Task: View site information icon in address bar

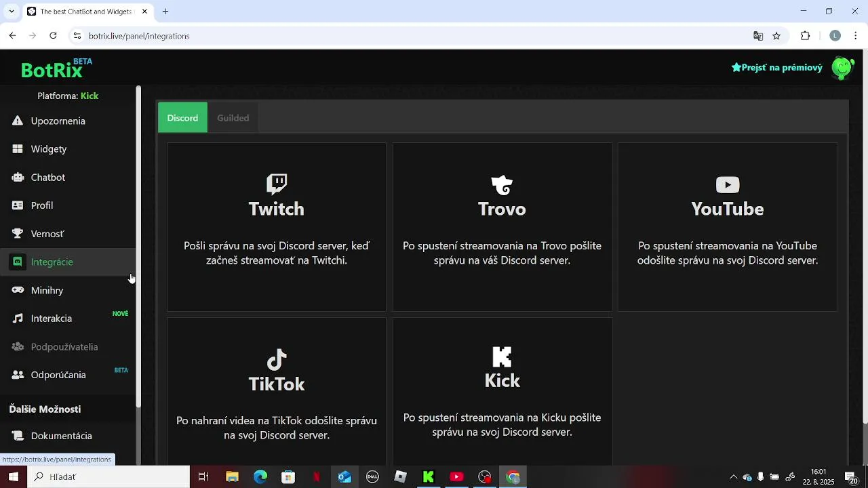Action: click(77, 36)
